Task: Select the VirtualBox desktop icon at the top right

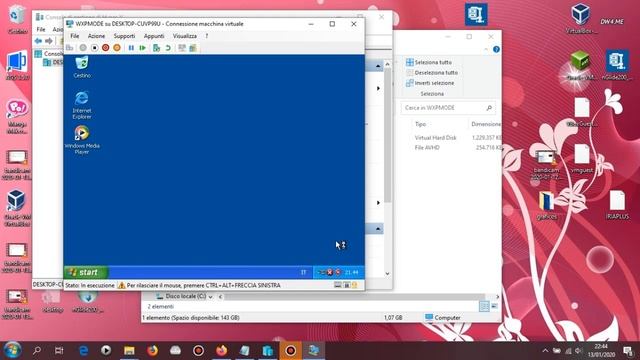Action: [580, 19]
